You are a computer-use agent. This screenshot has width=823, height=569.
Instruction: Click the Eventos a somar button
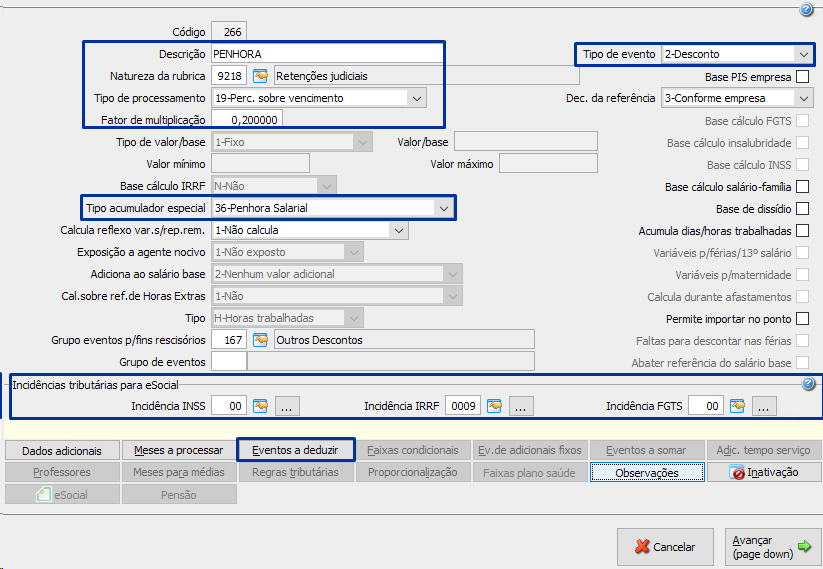point(646,450)
